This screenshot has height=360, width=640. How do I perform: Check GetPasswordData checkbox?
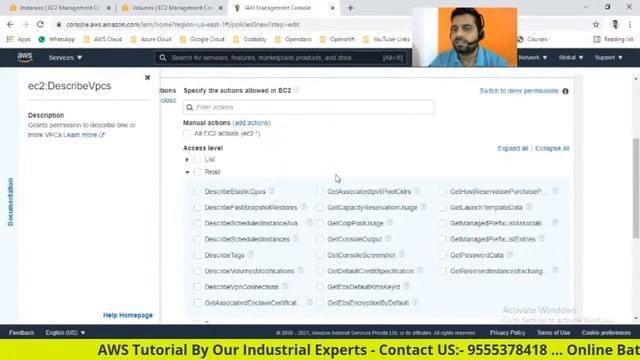click(x=443, y=255)
